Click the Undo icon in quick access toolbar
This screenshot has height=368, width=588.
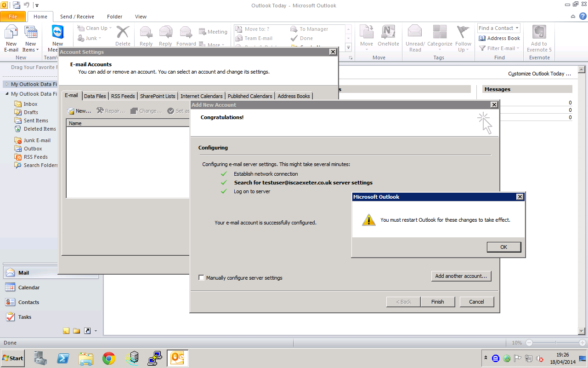point(26,6)
